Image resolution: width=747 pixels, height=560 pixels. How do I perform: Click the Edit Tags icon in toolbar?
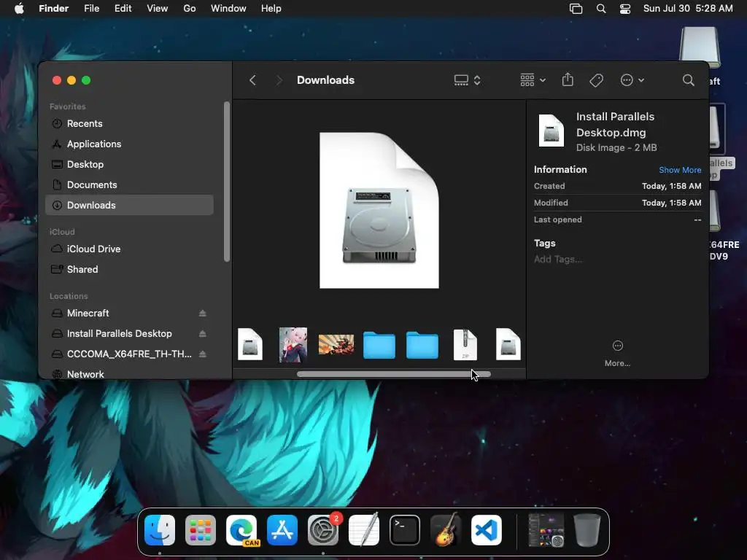pos(596,80)
